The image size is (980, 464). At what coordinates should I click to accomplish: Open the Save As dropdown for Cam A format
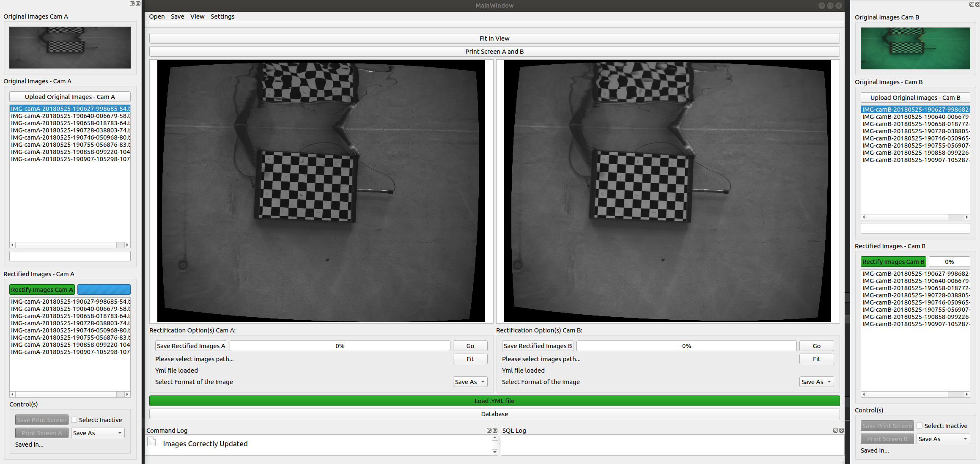pos(470,382)
